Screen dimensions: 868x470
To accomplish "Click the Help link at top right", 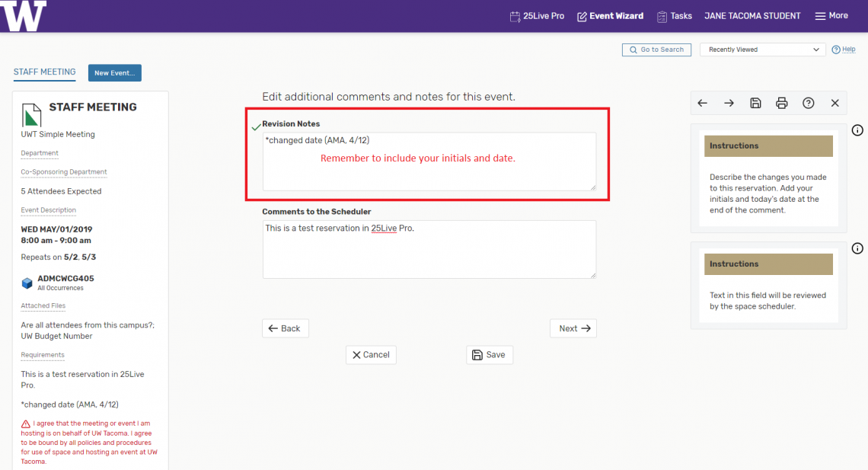I will click(x=844, y=50).
